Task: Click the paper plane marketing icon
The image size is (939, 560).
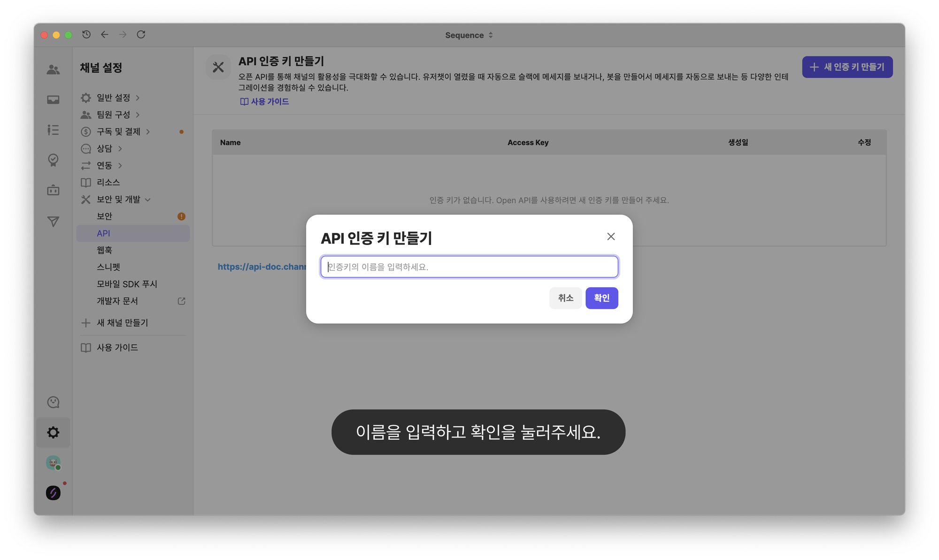Action: (53, 222)
